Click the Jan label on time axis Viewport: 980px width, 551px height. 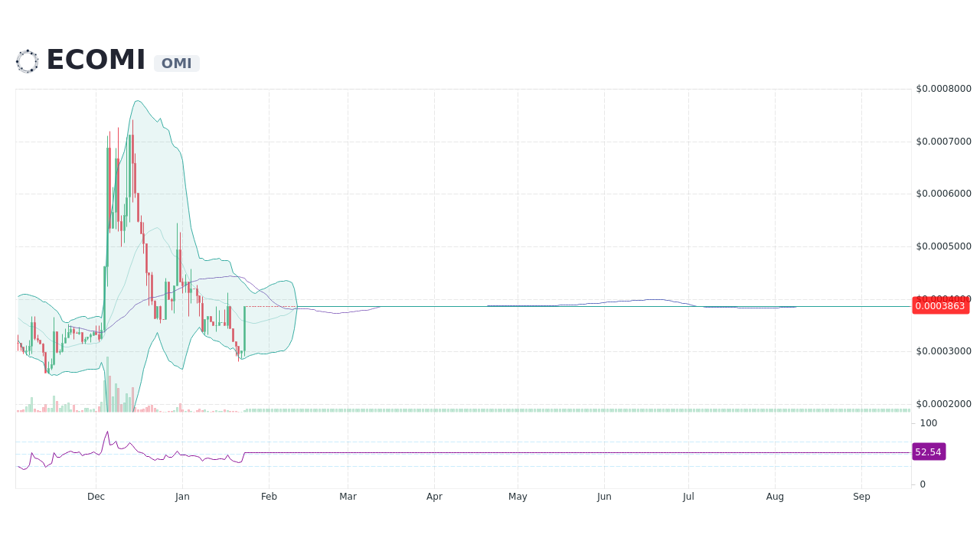click(182, 497)
